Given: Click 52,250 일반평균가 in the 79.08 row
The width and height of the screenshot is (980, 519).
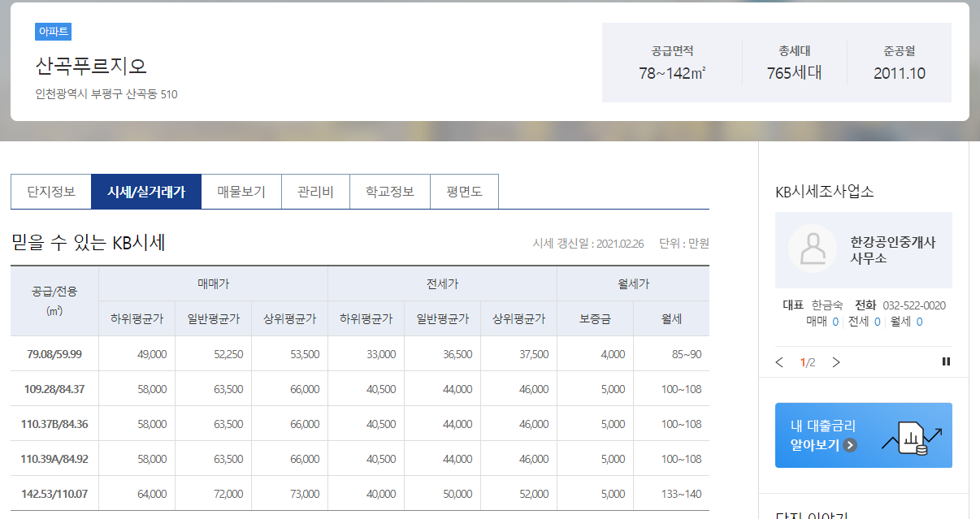Looking at the screenshot, I should point(228,354).
